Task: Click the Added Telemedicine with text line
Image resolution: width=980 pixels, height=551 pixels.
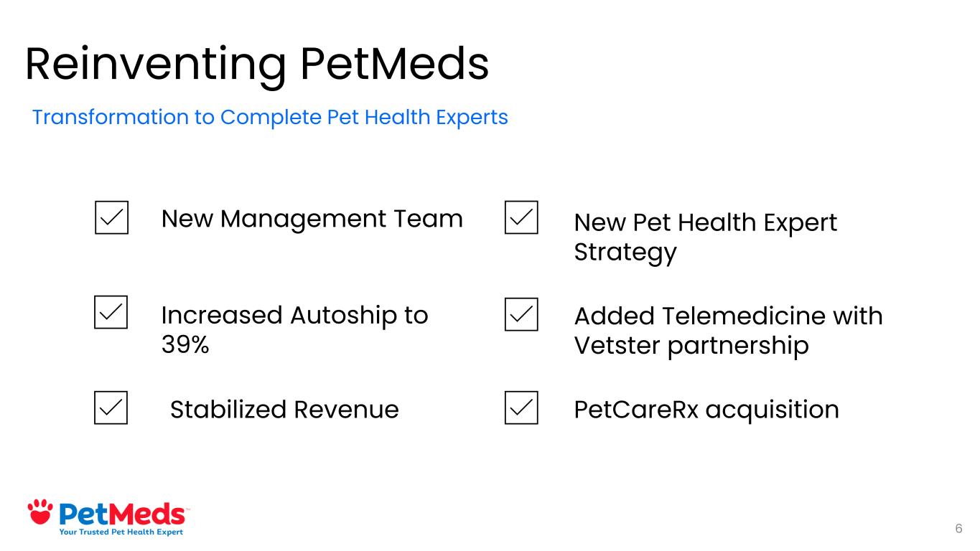Action: coord(728,316)
